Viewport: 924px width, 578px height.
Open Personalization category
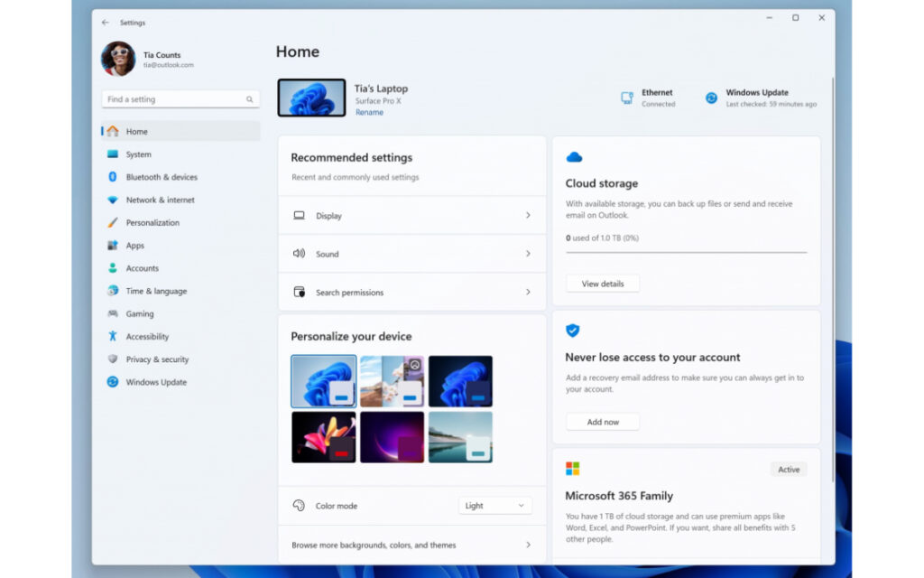coord(180,222)
